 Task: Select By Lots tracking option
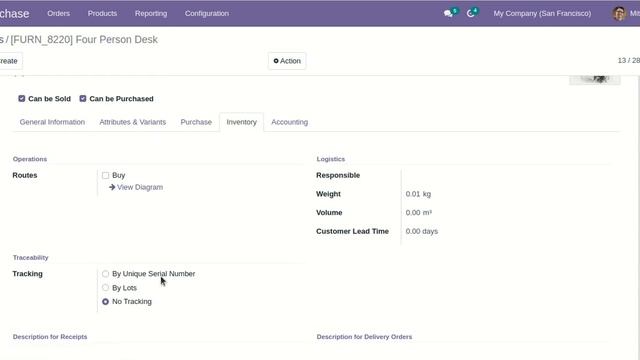(105, 288)
